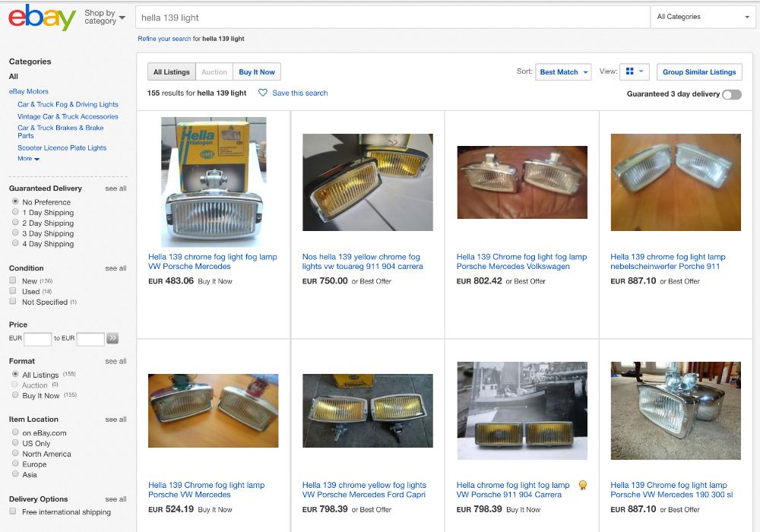The image size is (760, 532).
Task: Select Asia item location radio
Action: 15,473
